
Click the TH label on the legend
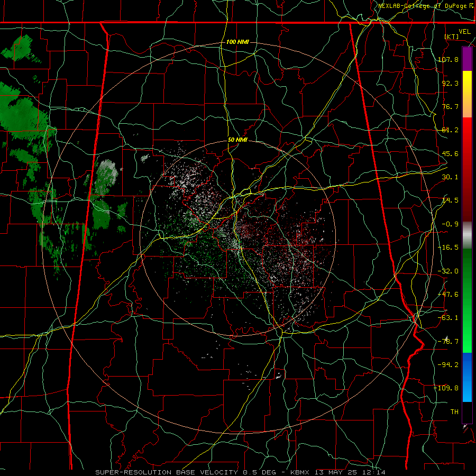454,411
